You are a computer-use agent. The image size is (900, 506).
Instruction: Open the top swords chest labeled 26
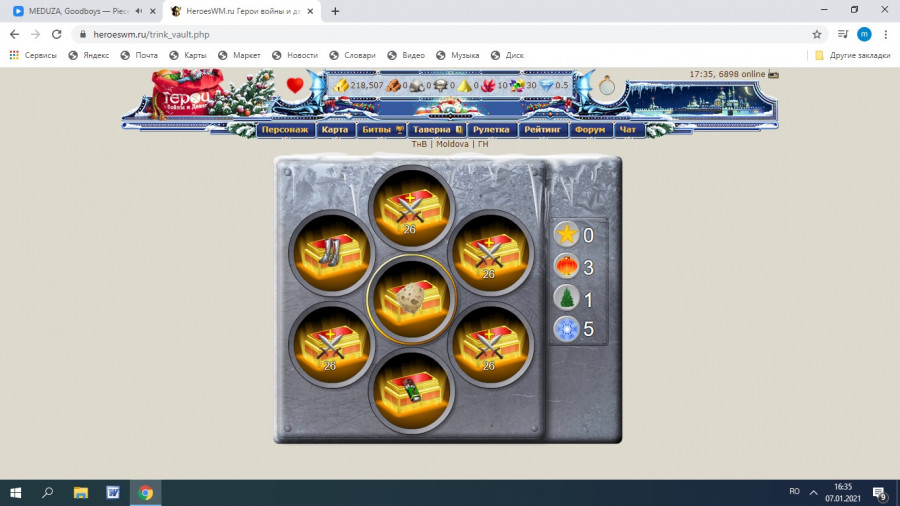411,208
